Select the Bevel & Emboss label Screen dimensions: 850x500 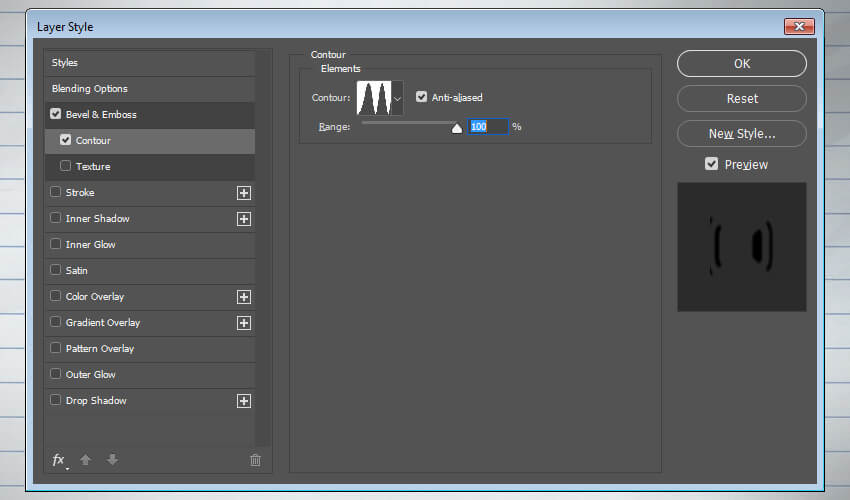pos(101,115)
